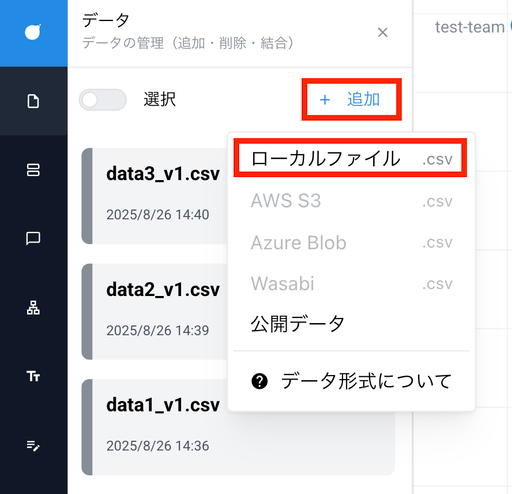Select Wasabi option in menu

tap(351, 284)
